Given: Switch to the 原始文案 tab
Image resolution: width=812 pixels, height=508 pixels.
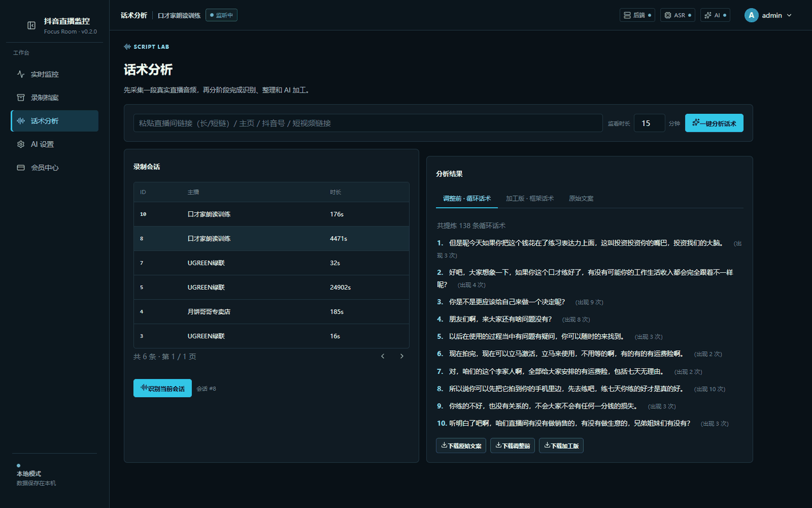Looking at the screenshot, I should tap(581, 199).
